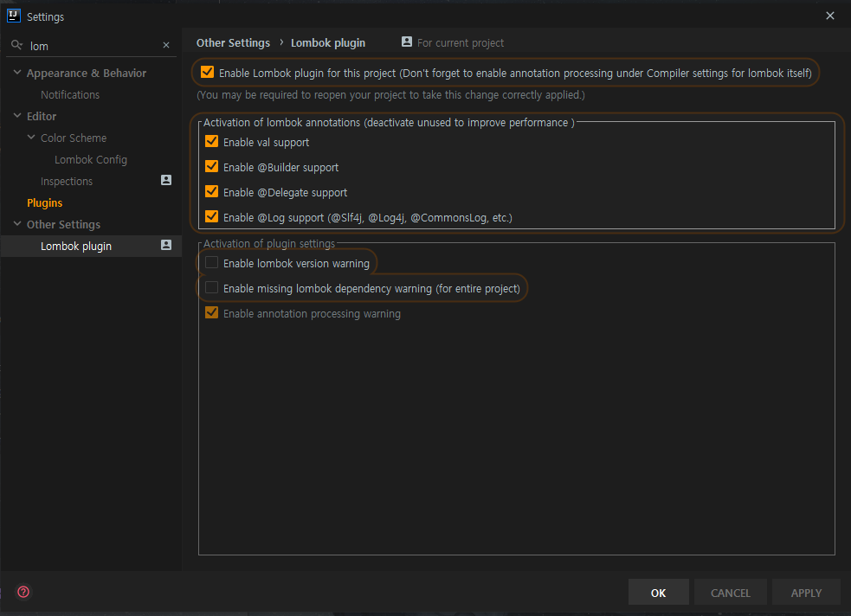Open Lombok Config color scheme page

[x=91, y=159]
